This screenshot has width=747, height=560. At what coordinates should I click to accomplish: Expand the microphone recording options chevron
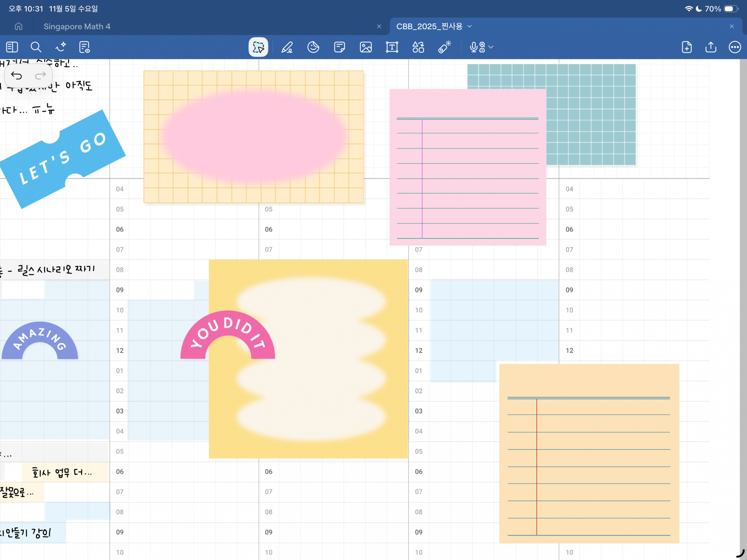point(491,47)
